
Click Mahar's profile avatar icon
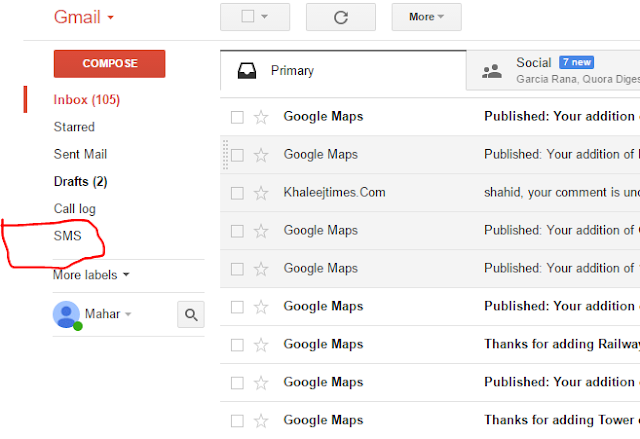point(66,314)
